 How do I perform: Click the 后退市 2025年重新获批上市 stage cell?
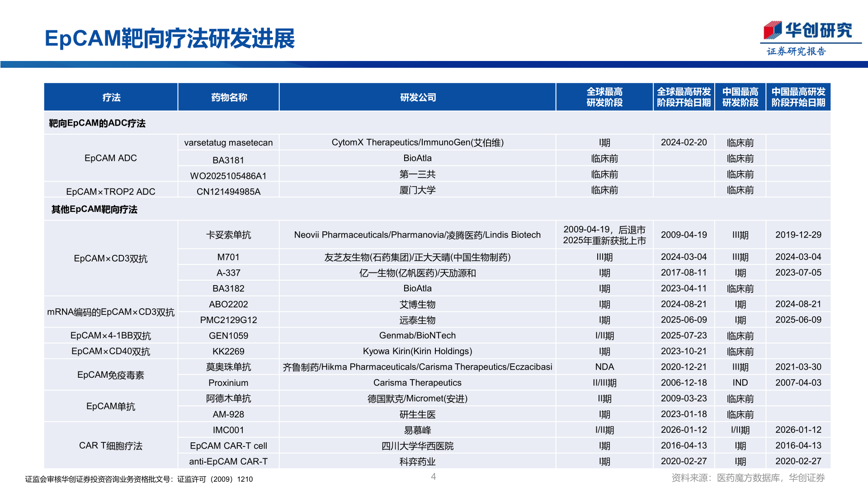tap(604, 235)
